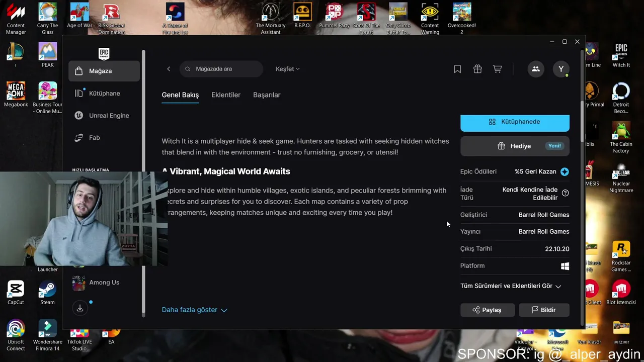
Task: Open Witch It desktop icon
Action: click(x=621, y=55)
